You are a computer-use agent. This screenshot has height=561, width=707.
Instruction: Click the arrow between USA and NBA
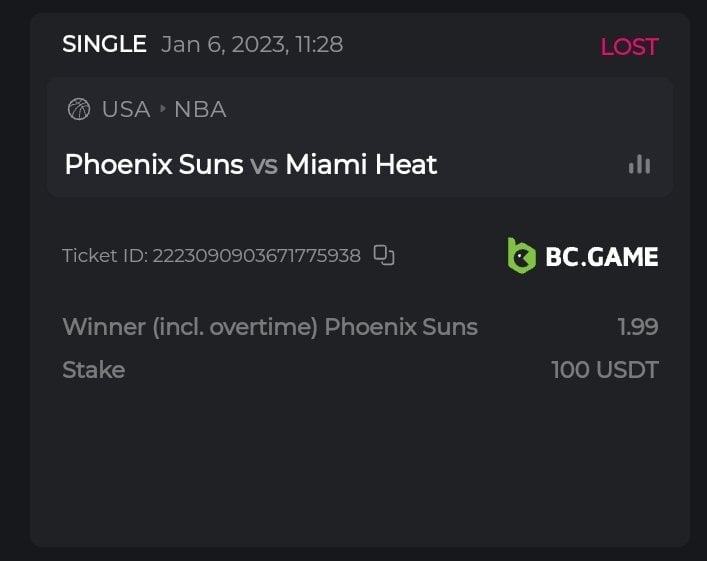[162, 109]
